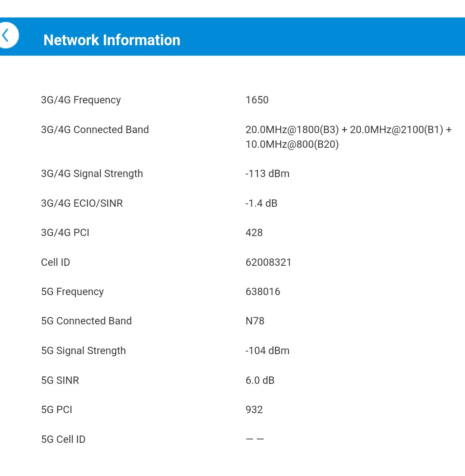Click the 5G PCI value 932
Screen dimensions: 465x476
coord(254,410)
